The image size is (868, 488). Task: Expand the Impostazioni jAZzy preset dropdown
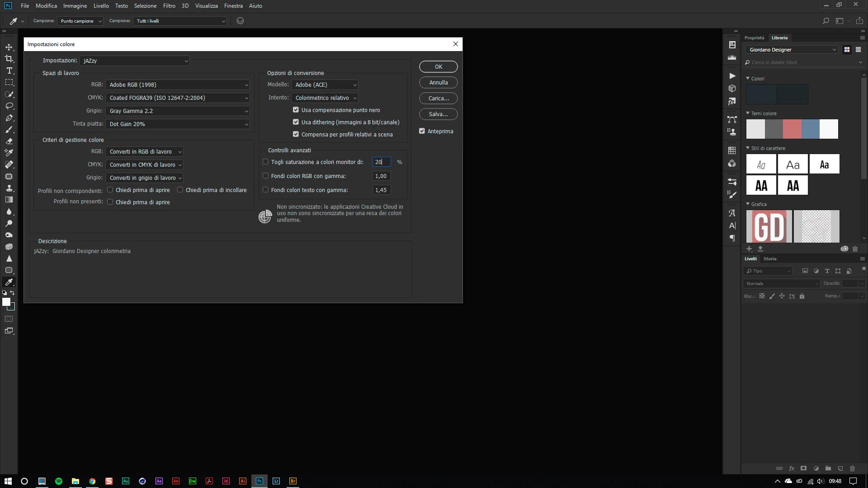135,61
